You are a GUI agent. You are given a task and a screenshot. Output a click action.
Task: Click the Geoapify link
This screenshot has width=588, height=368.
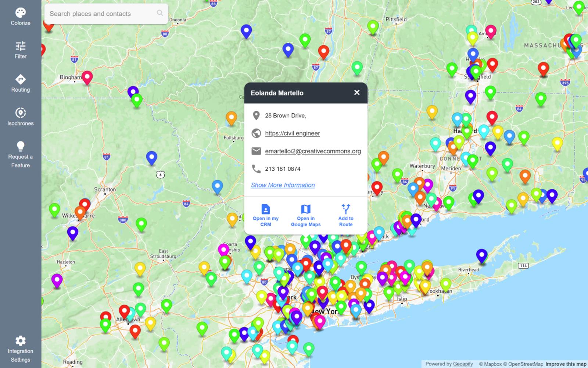tap(463, 364)
